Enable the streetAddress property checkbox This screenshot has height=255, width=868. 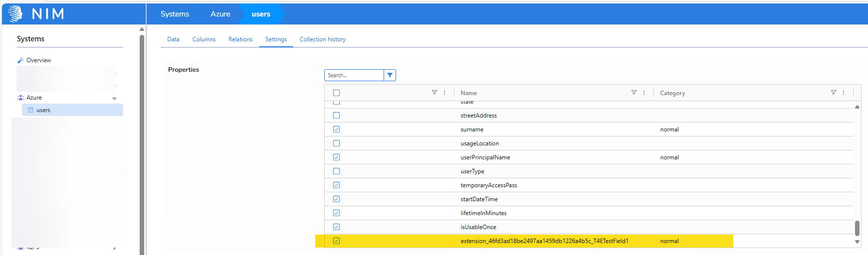click(x=336, y=116)
